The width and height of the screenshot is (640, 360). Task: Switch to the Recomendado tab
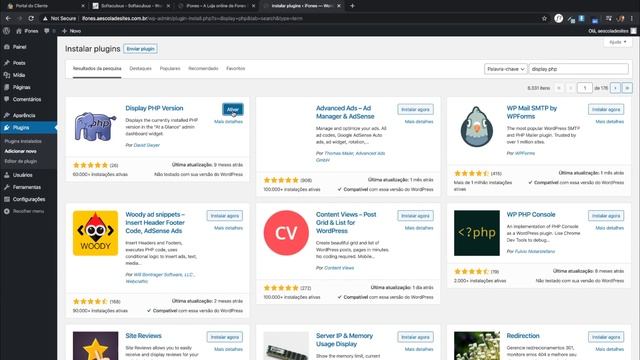point(203,69)
